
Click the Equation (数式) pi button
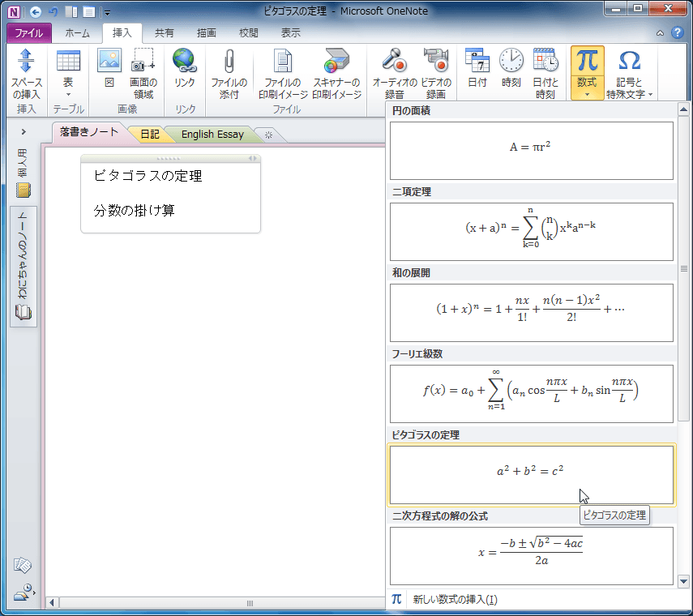(587, 73)
